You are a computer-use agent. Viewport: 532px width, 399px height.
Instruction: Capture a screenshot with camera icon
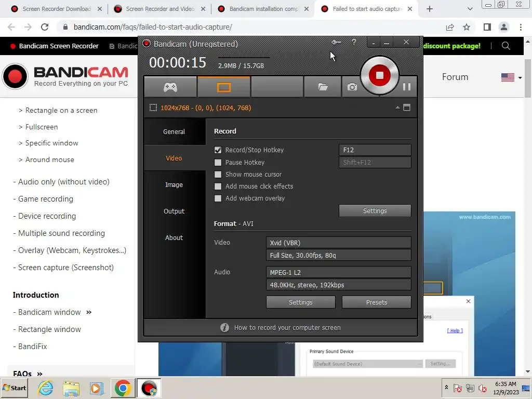[352, 87]
